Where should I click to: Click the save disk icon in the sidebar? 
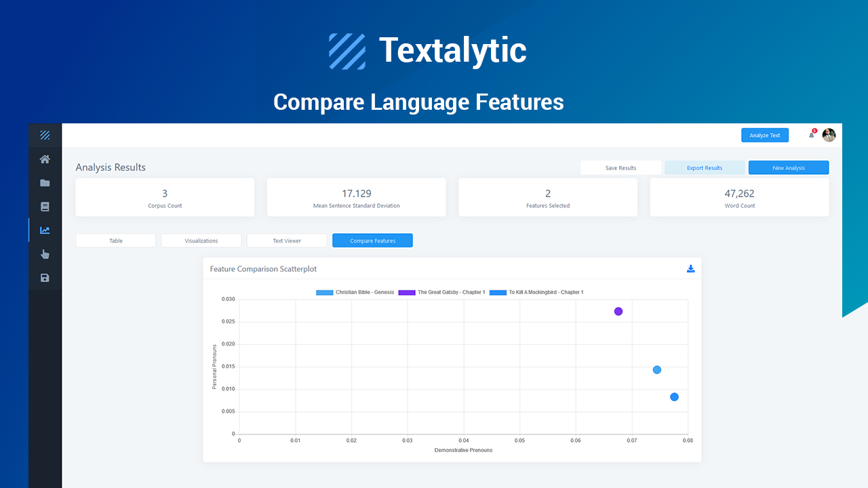click(x=45, y=277)
